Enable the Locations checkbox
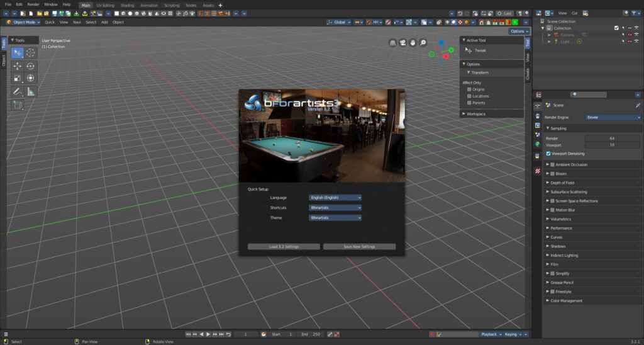This screenshot has width=644, height=345. [x=469, y=96]
